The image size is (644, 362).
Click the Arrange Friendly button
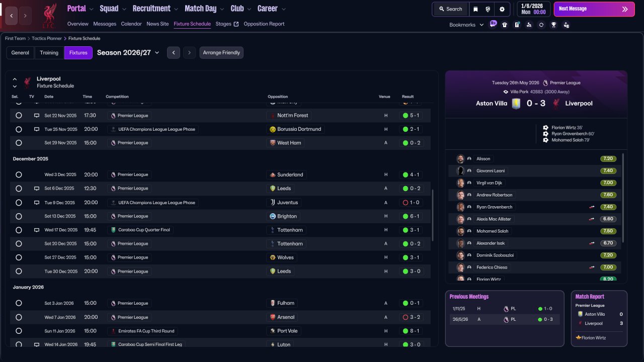click(221, 53)
